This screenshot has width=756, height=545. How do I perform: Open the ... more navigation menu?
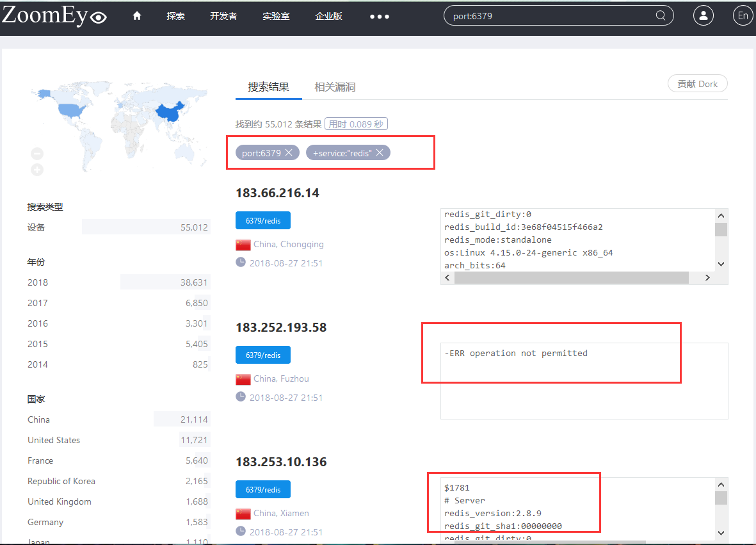coord(379,16)
